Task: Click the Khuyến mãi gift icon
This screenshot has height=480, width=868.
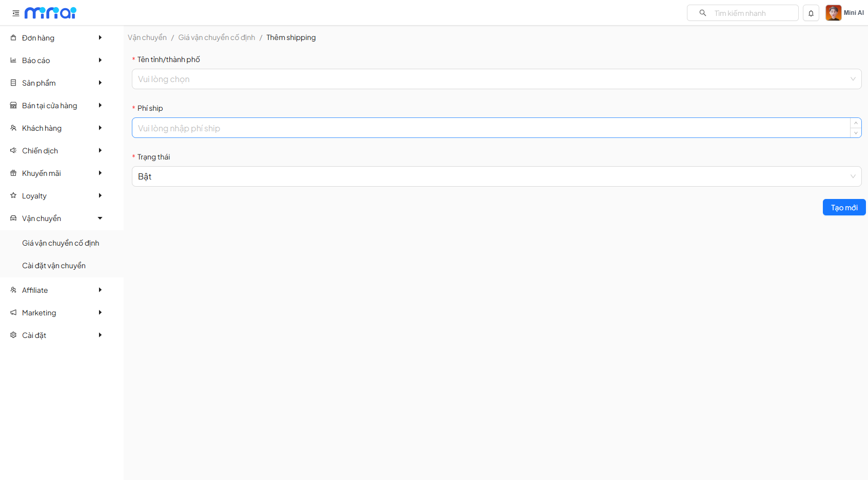Action: pos(13,173)
